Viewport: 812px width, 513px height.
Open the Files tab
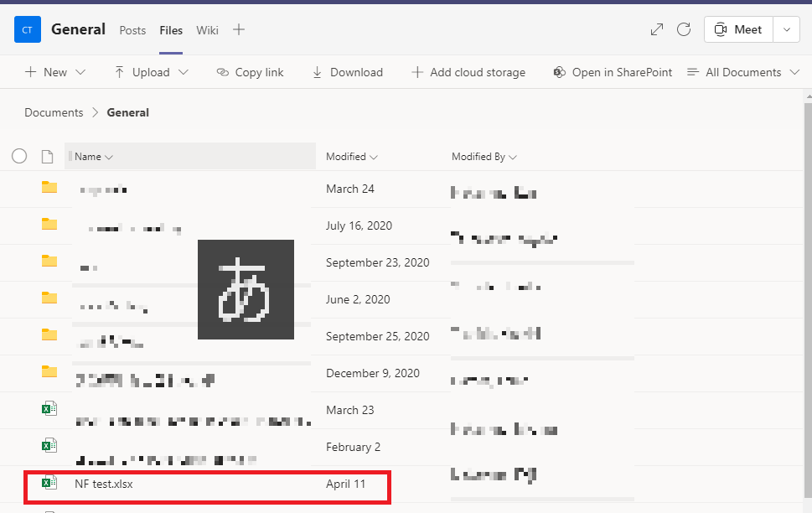[x=171, y=30]
